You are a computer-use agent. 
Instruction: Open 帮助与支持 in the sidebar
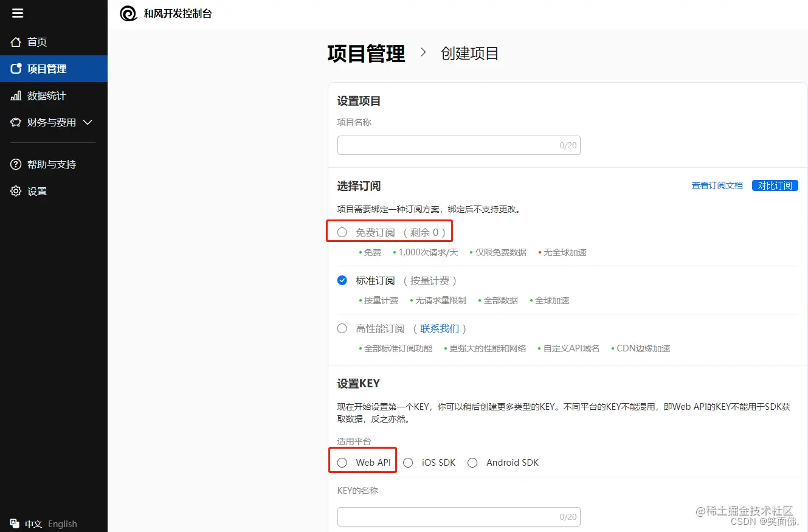[54, 164]
